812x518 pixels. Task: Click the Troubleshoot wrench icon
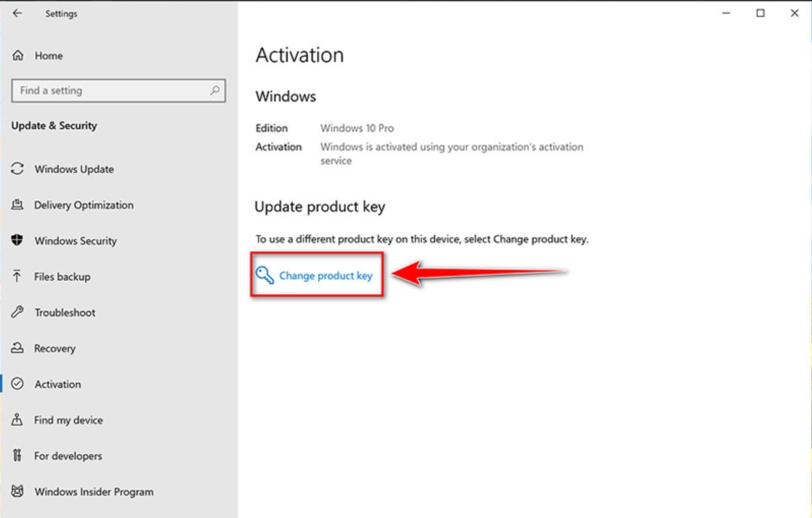tap(18, 312)
